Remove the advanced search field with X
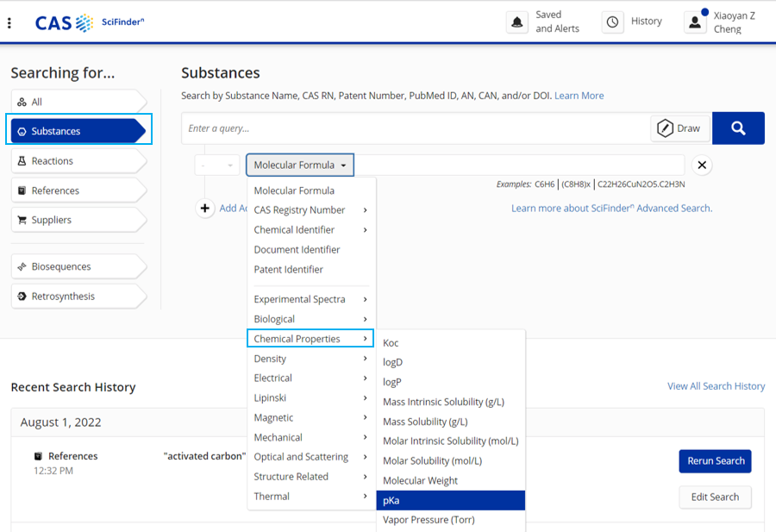The height and width of the screenshot is (532, 776). 702,166
